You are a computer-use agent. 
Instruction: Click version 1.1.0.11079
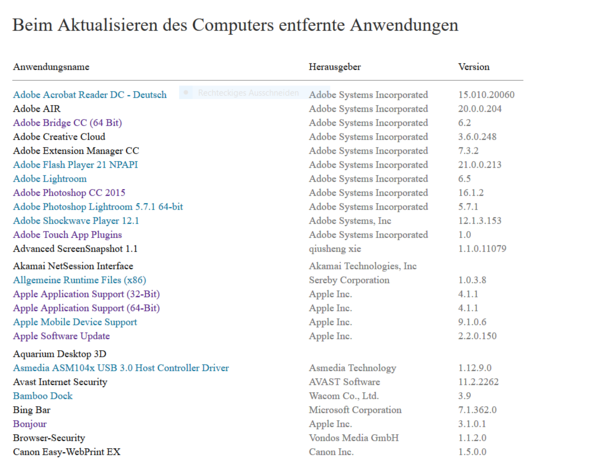(x=482, y=249)
